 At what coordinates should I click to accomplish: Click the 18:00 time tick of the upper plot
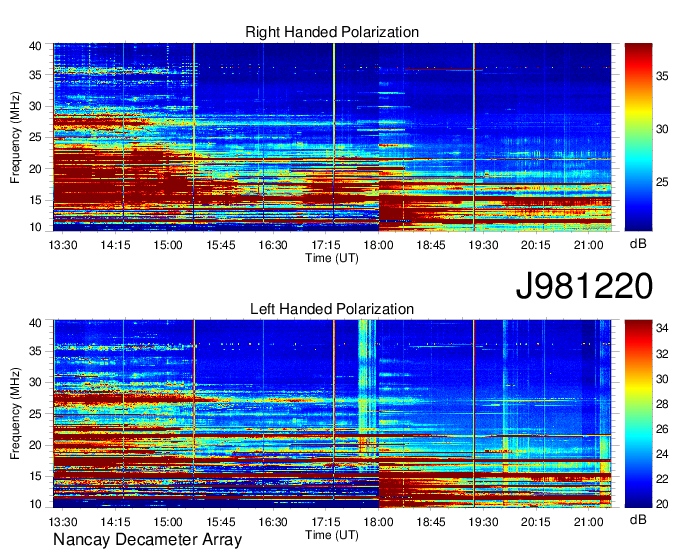(378, 245)
